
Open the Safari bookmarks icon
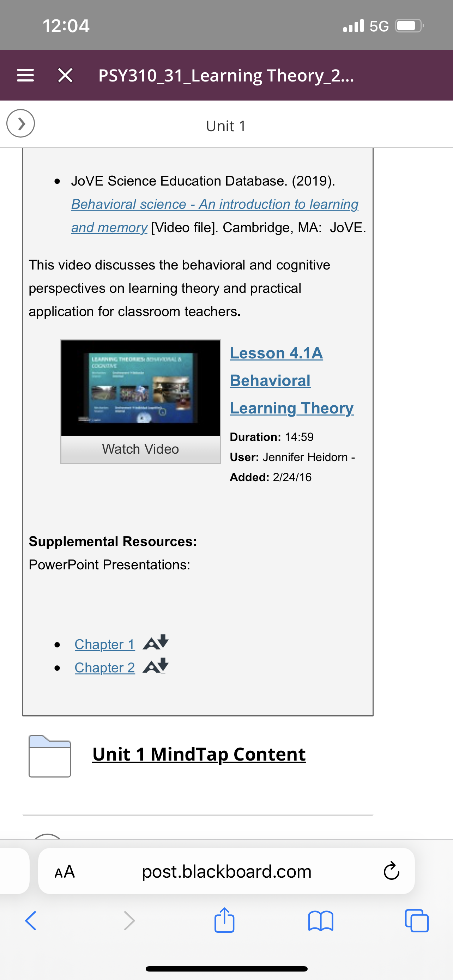(x=321, y=921)
